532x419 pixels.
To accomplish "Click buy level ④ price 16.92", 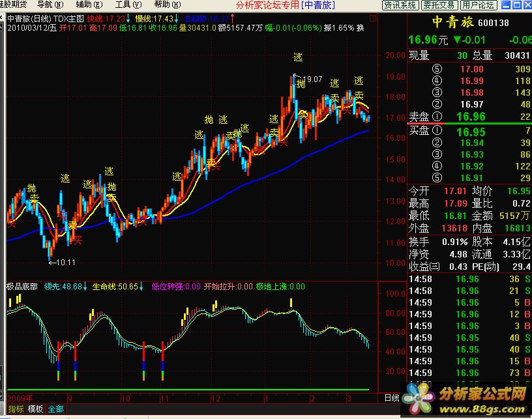I will pos(471,166).
